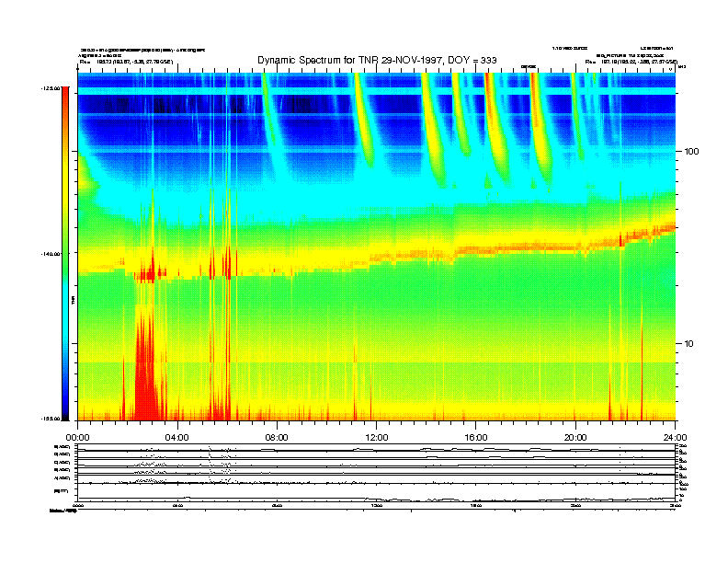Select the 08:00 time axis label
Viewport: 728px width, 563px height.
click(x=277, y=438)
